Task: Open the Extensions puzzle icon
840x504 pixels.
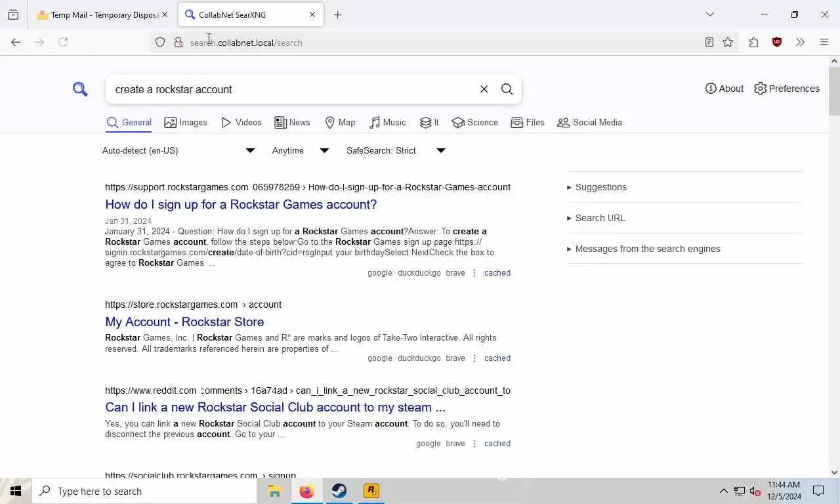Action: coord(753,42)
